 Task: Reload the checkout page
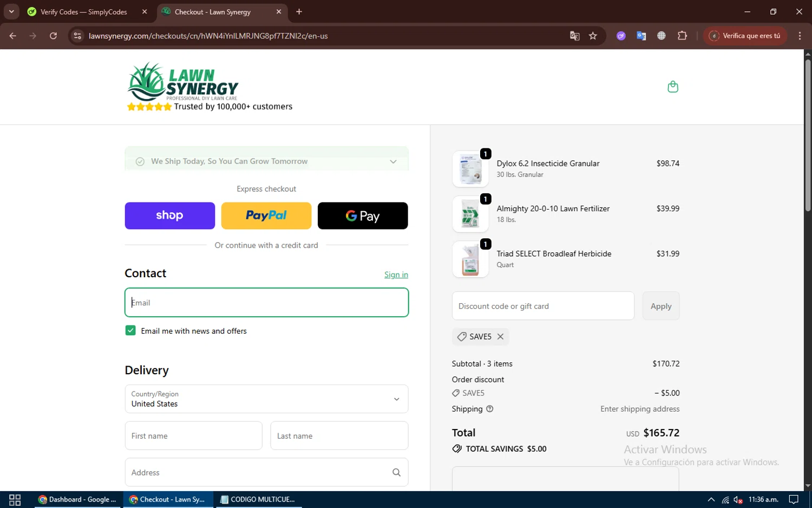pos(53,36)
